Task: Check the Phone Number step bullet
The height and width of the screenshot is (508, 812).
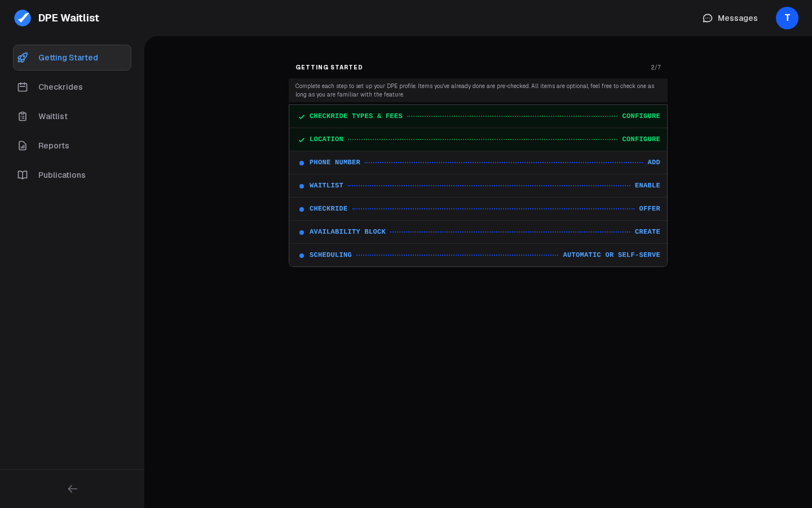Action: (302, 163)
